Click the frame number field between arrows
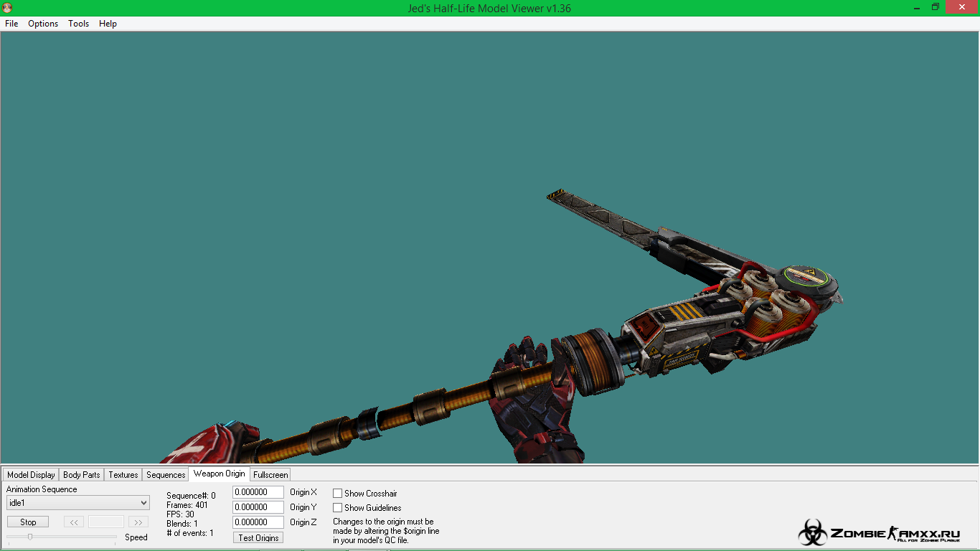This screenshot has width=980, height=551. point(106,522)
